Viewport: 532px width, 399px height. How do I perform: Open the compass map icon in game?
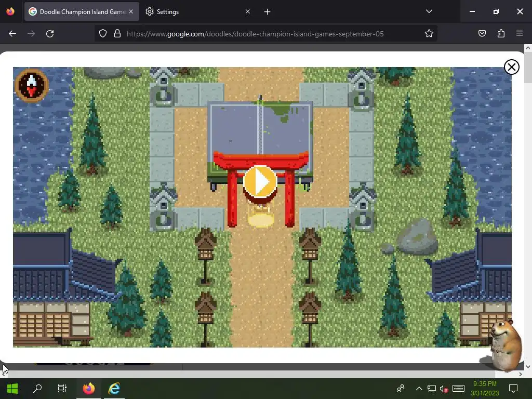point(32,85)
